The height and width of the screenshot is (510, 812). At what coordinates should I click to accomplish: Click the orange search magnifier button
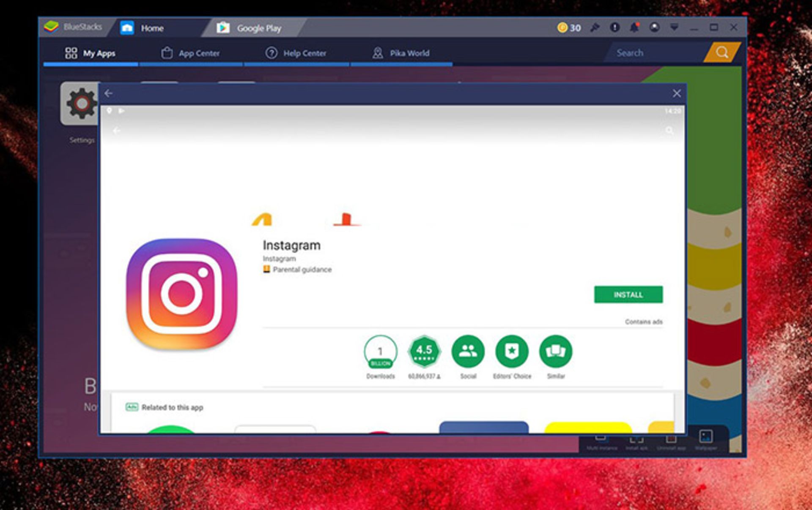point(722,52)
